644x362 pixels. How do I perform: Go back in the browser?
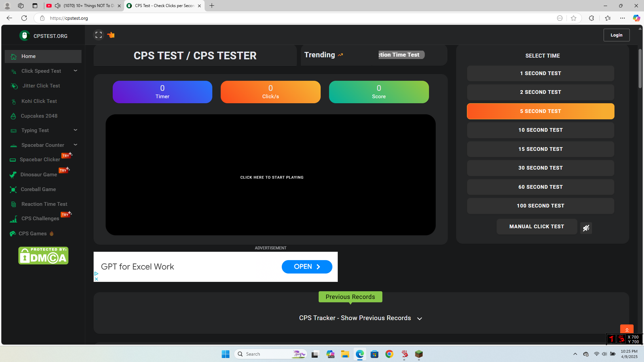click(9, 18)
